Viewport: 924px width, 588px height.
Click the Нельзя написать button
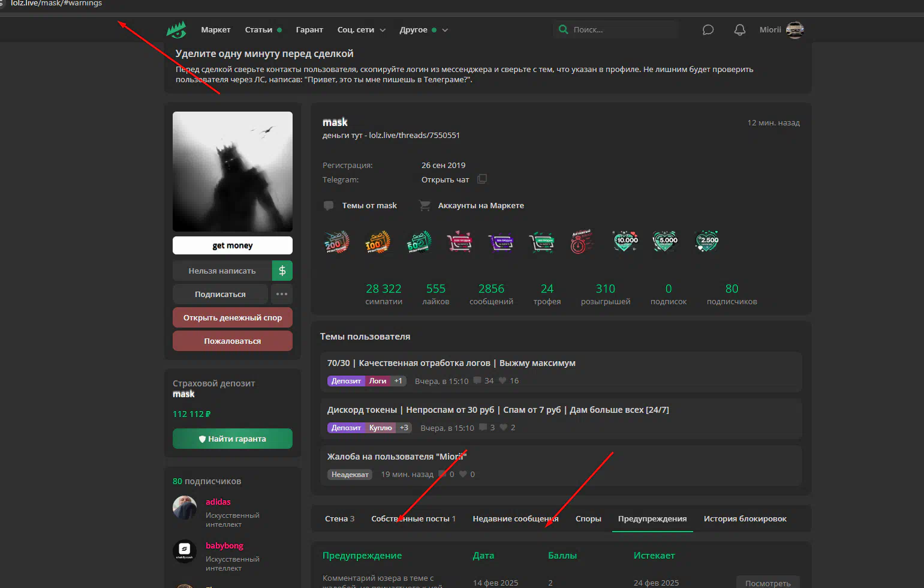(x=222, y=271)
